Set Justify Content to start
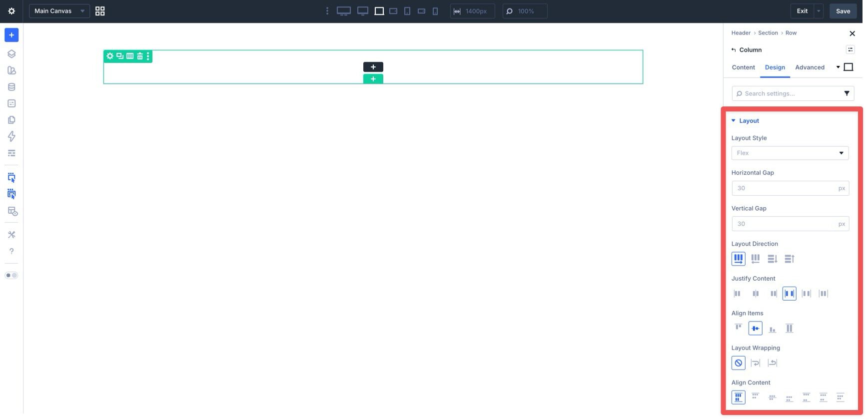Viewport: 868px width, 420px height. (737, 294)
